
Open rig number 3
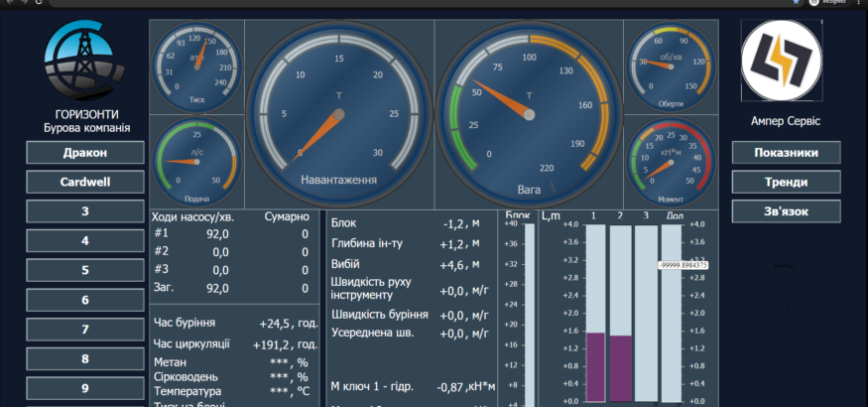(x=85, y=211)
